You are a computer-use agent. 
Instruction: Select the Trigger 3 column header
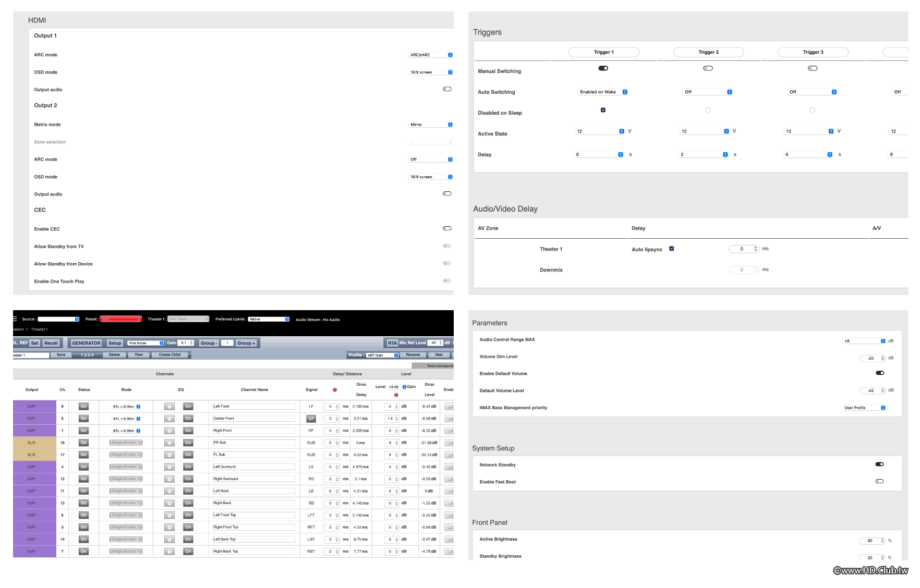click(813, 52)
